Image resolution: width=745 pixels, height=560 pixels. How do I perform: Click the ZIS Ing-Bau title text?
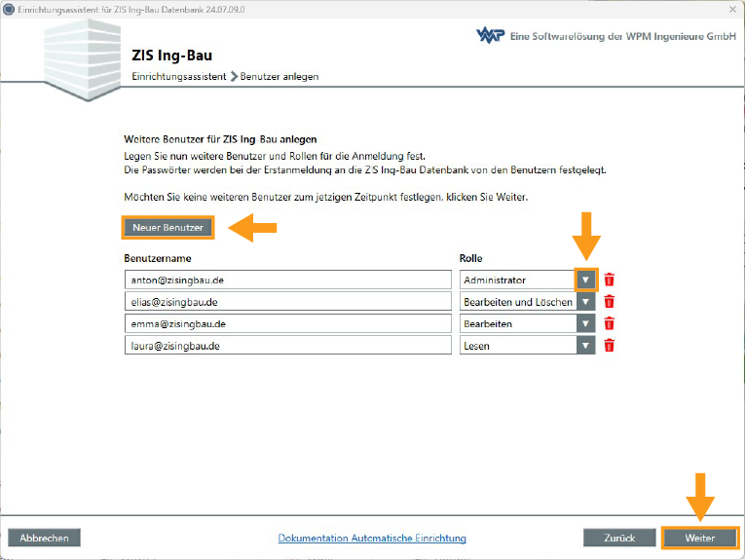[x=172, y=56]
